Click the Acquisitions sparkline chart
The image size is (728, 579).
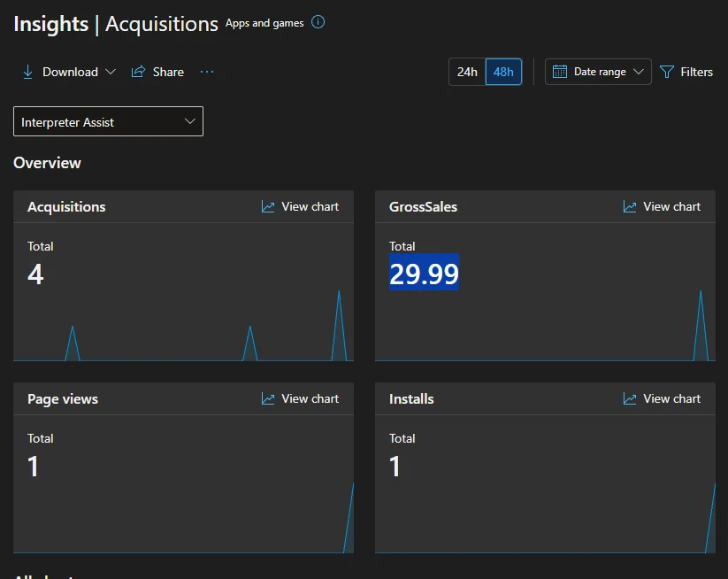point(183,325)
